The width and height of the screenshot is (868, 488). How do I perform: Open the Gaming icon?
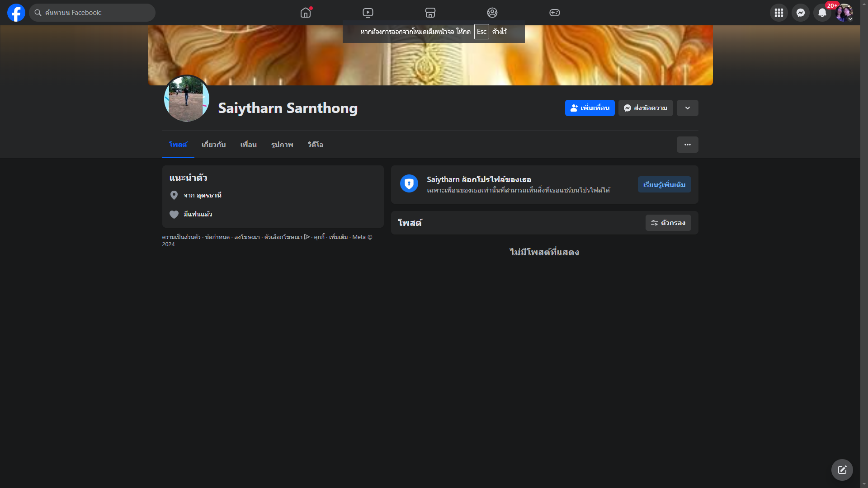click(x=555, y=13)
